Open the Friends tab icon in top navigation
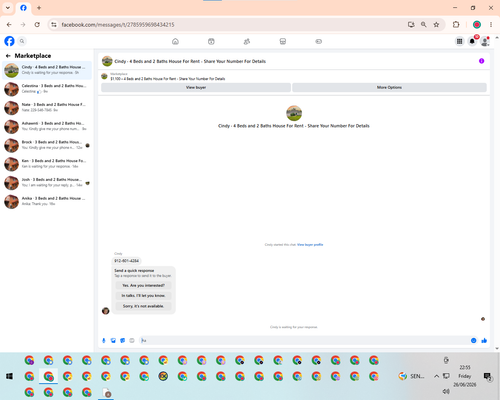This screenshot has height=400, width=500. [x=247, y=41]
